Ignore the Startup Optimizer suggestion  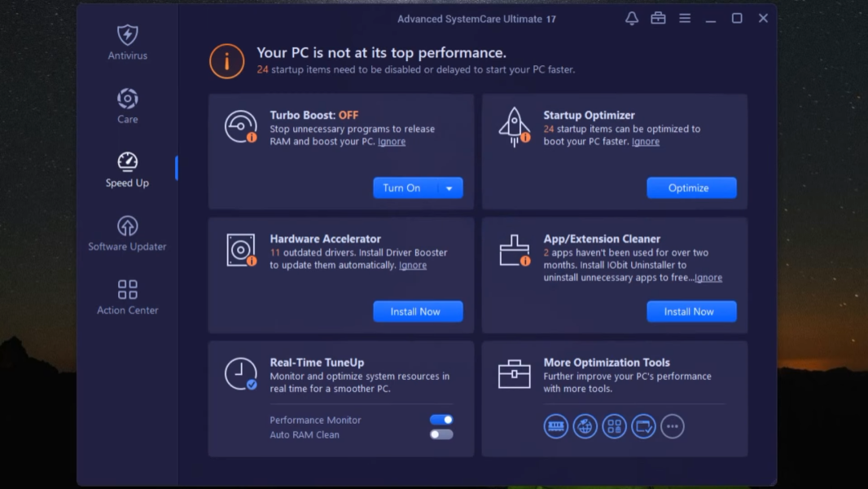tap(646, 141)
